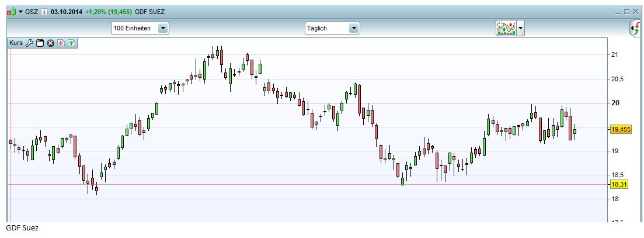
Task: Expand the arrow next to indicators icon
Action: pos(521,28)
